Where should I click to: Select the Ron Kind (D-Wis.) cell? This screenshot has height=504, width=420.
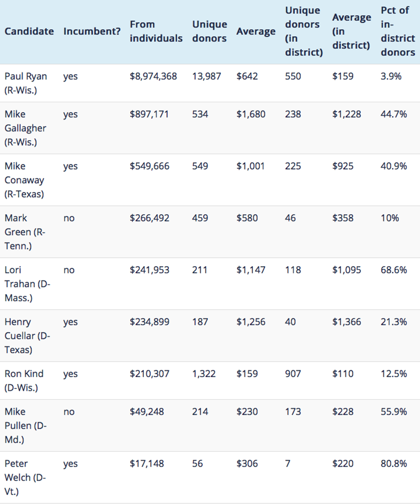point(24,381)
